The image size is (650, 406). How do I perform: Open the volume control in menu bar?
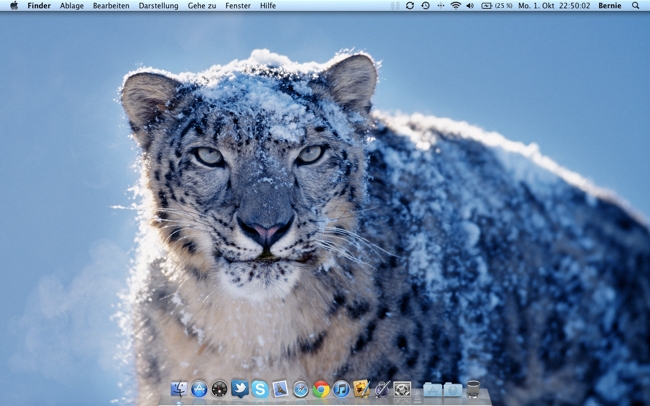[x=470, y=6]
